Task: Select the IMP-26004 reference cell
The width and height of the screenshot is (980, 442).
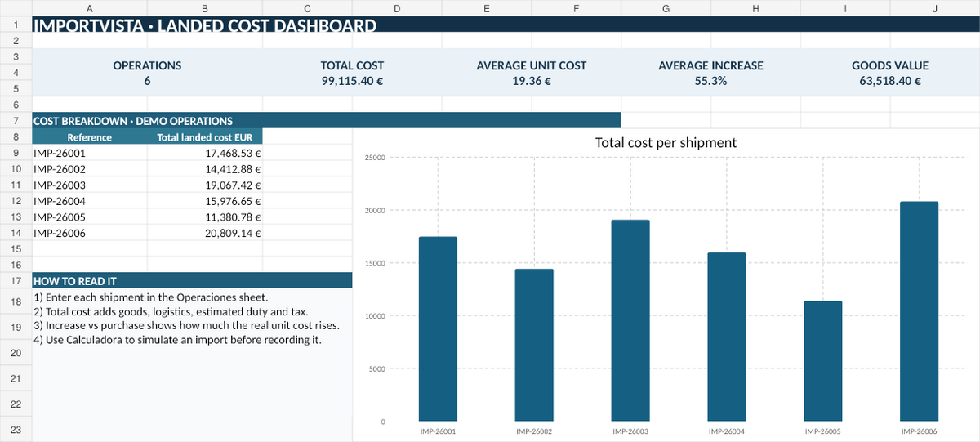Action: (x=90, y=201)
